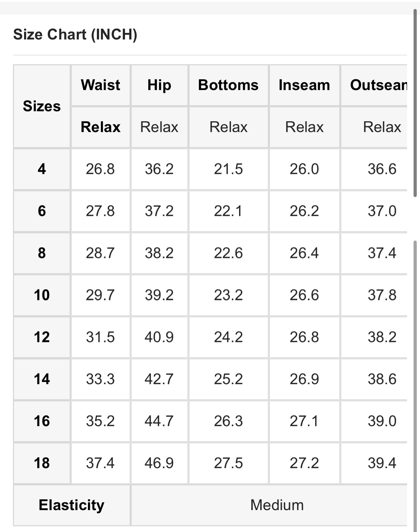Click the Inseam column header

click(x=304, y=85)
